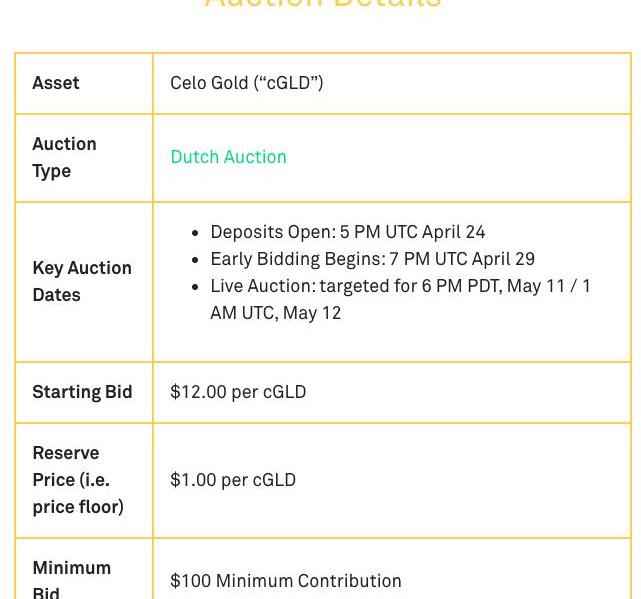Click the Key Auction Dates label
The height and width of the screenshot is (599, 641).
coord(81,281)
